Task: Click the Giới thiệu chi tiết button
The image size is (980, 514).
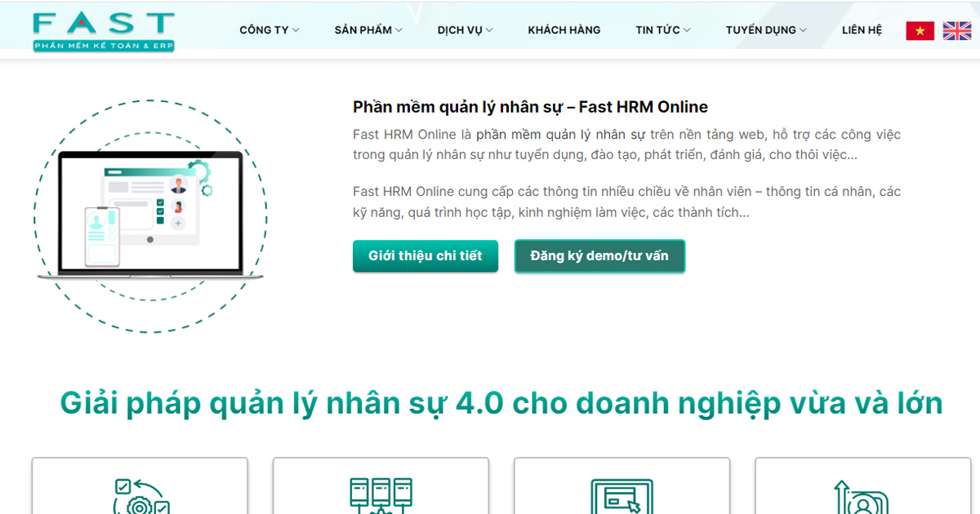Action: [425, 255]
